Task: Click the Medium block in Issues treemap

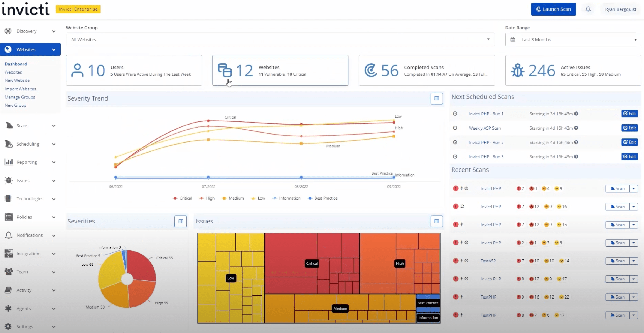Action: coord(340,308)
